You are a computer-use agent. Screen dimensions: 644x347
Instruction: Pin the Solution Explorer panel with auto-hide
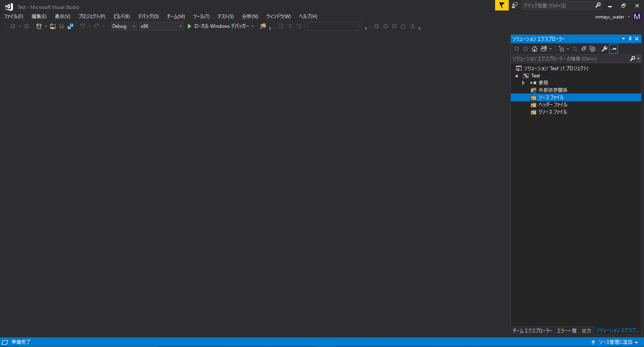coord(630,39)
